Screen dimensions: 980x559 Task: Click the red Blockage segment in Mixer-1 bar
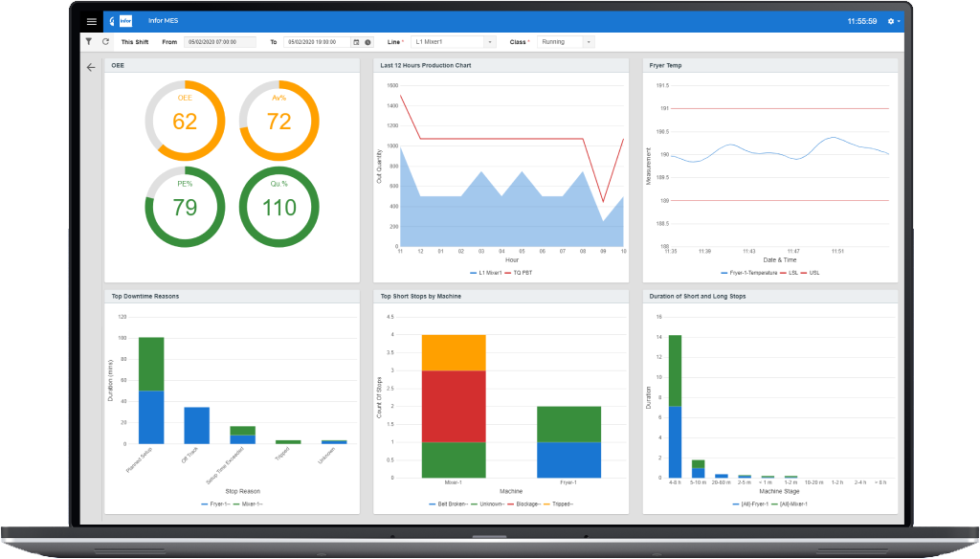454,406
